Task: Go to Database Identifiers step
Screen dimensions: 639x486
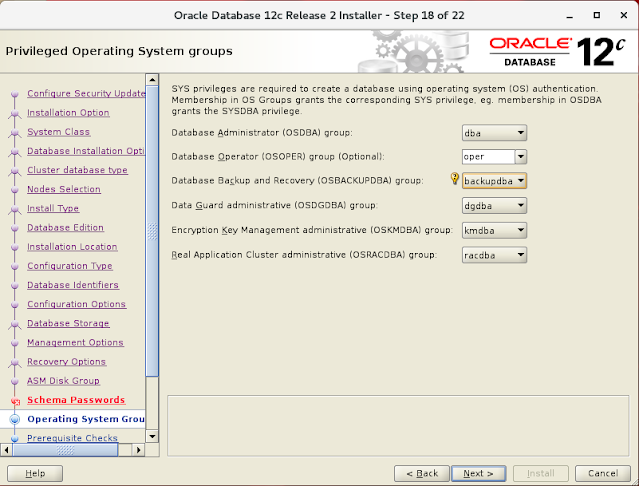Action: tap(73, 285)
